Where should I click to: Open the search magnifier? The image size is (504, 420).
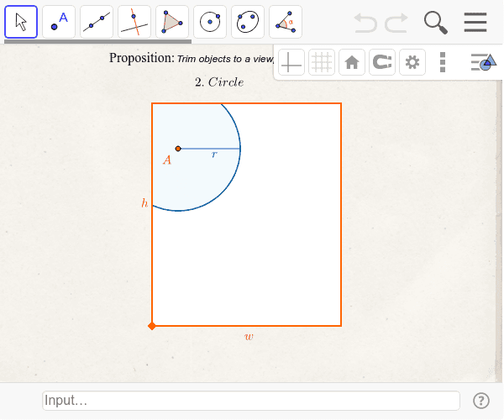pos(436,23)
